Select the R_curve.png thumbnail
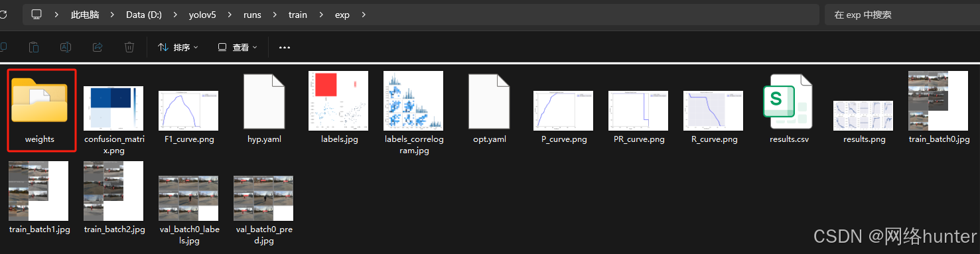 (x=713, y=110)
